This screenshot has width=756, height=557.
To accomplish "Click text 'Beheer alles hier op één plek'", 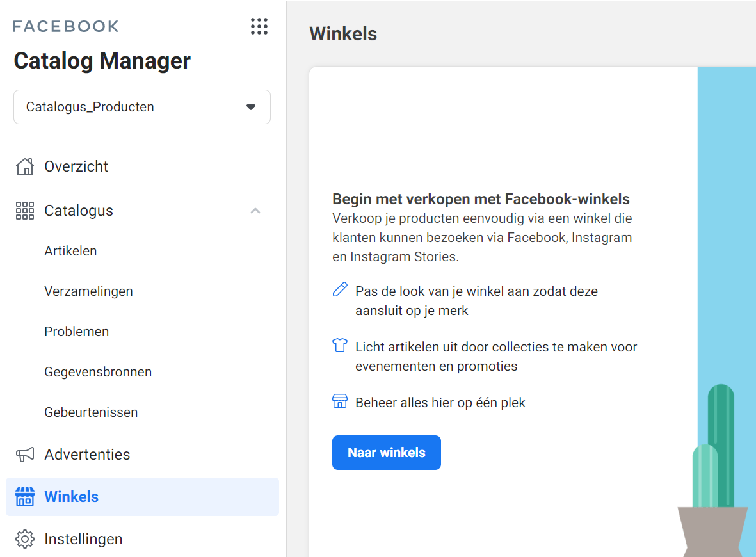I will pos(440,403).
